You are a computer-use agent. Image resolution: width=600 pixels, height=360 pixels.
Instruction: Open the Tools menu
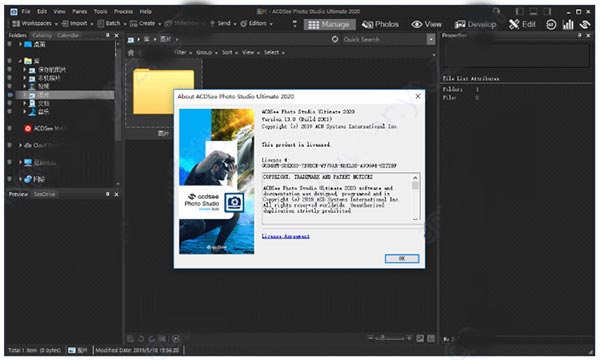[101, 11]
